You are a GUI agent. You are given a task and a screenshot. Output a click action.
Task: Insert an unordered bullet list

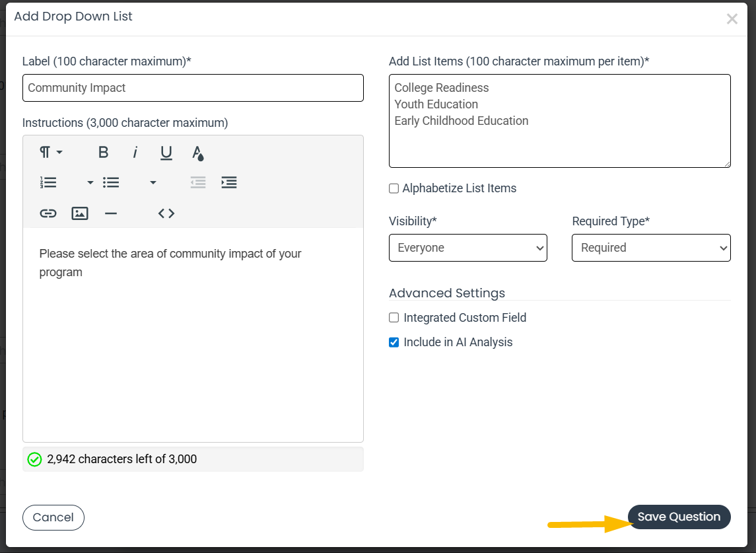111,182
